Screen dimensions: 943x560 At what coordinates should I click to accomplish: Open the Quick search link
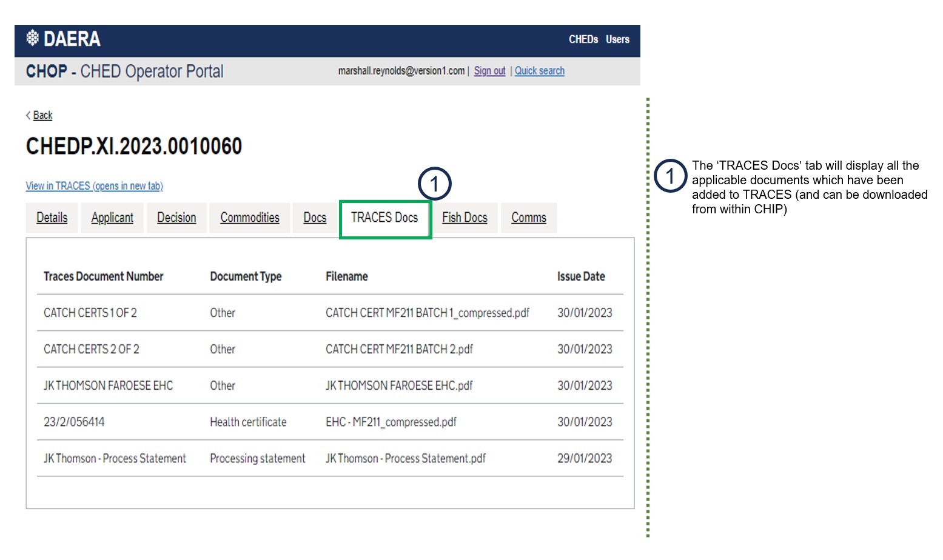tap(540, 71)
